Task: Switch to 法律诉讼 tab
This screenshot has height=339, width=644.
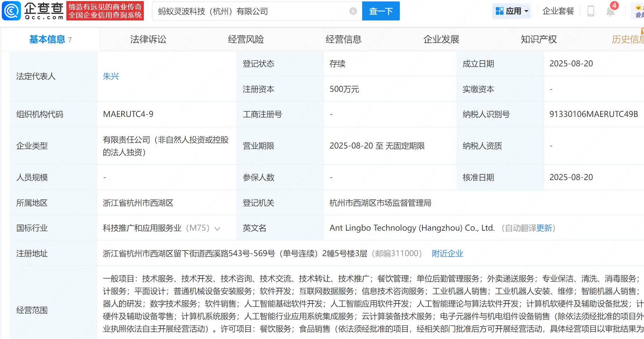Action: [148, 39]
